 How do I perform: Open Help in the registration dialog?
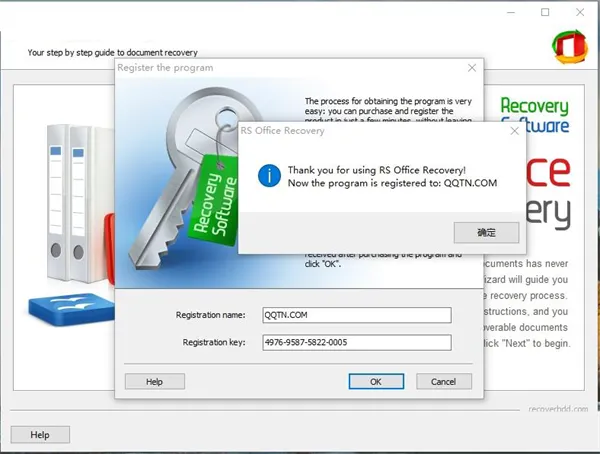click(x=155, y=382)
